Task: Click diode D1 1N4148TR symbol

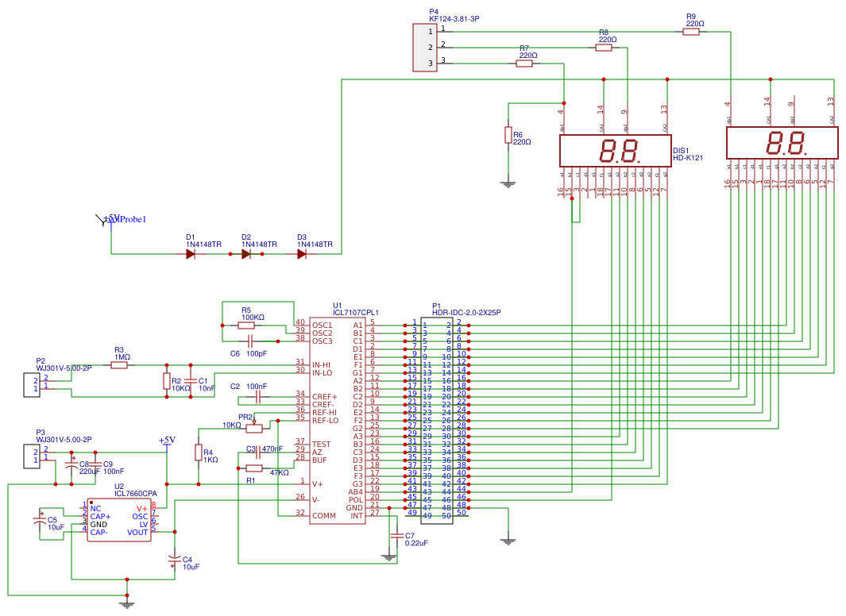Action: (191, 254)
